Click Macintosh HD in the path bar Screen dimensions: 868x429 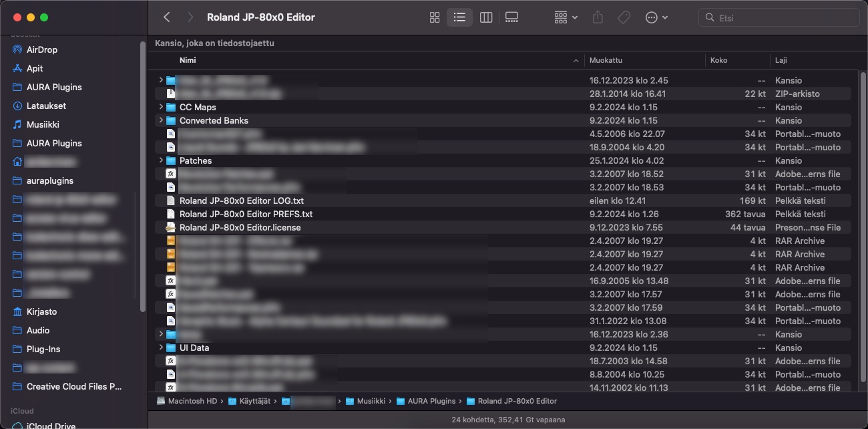[188, 401]
